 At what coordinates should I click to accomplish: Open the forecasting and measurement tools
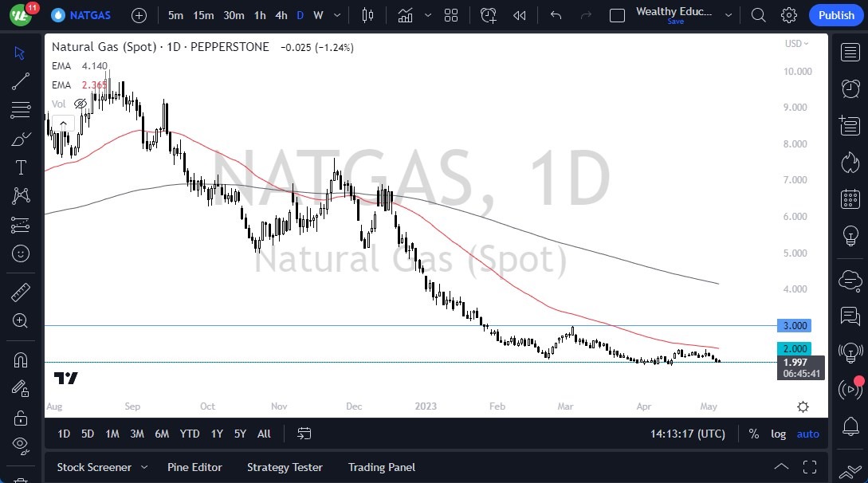pos(20,226)
